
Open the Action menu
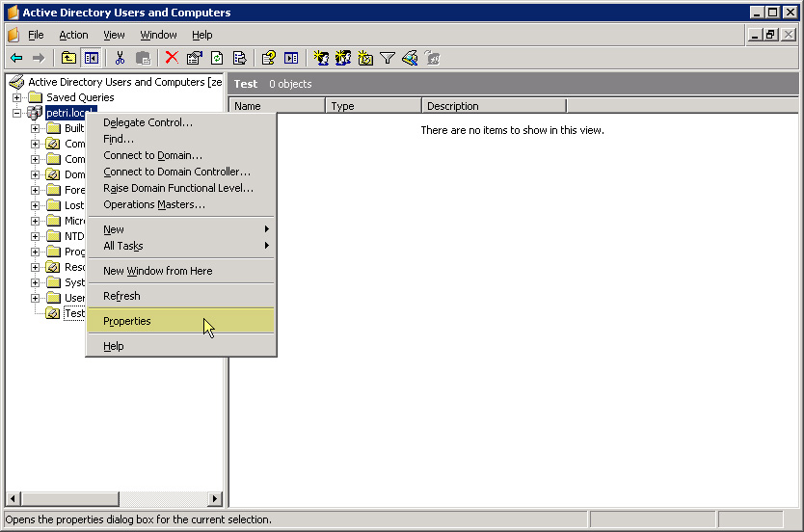(73, 35)
